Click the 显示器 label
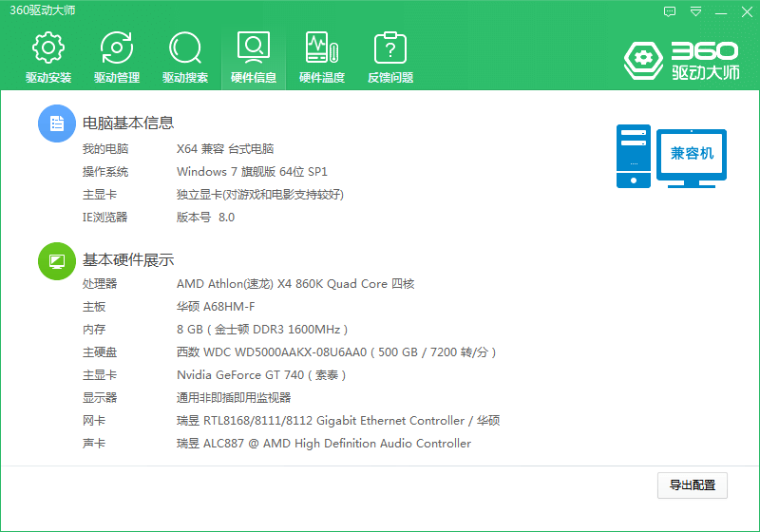Viewport: 760px width, 532px height. click(x=100, y=398)
